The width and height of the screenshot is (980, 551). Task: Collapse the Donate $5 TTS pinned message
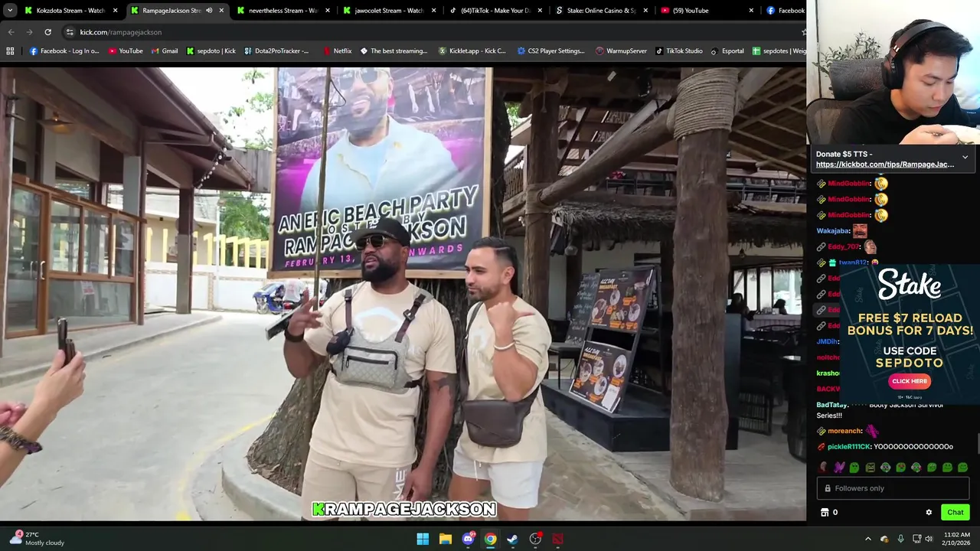pyautogui.click(x=965, y=157)
